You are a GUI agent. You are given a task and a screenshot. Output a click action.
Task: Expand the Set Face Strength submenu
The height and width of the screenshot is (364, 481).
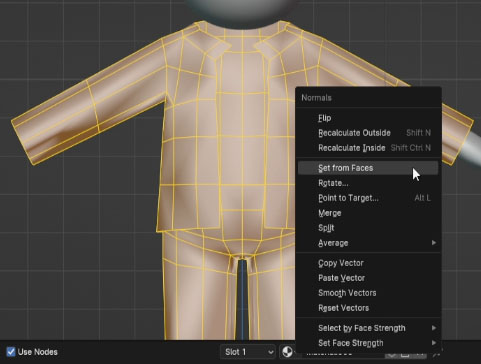point(368,343)
